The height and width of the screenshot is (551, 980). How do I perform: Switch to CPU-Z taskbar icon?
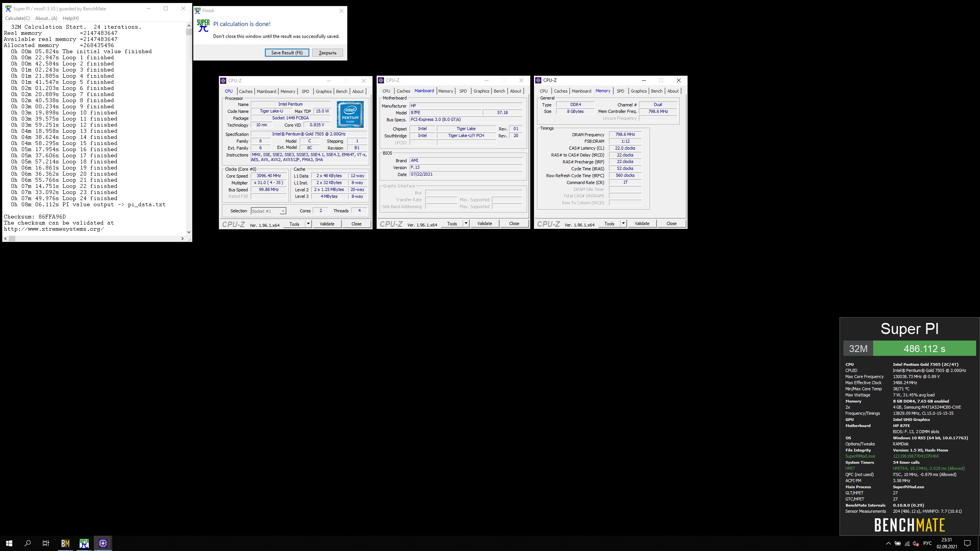103,543
